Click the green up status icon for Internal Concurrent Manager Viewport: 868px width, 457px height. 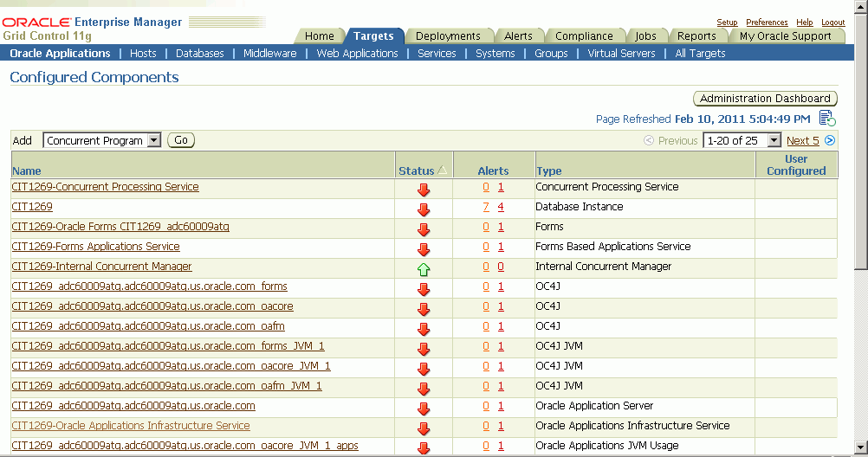pos(424,269)
